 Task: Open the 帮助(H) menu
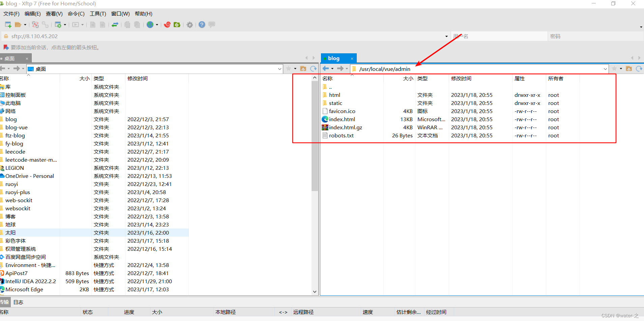(x=144, y=14)
